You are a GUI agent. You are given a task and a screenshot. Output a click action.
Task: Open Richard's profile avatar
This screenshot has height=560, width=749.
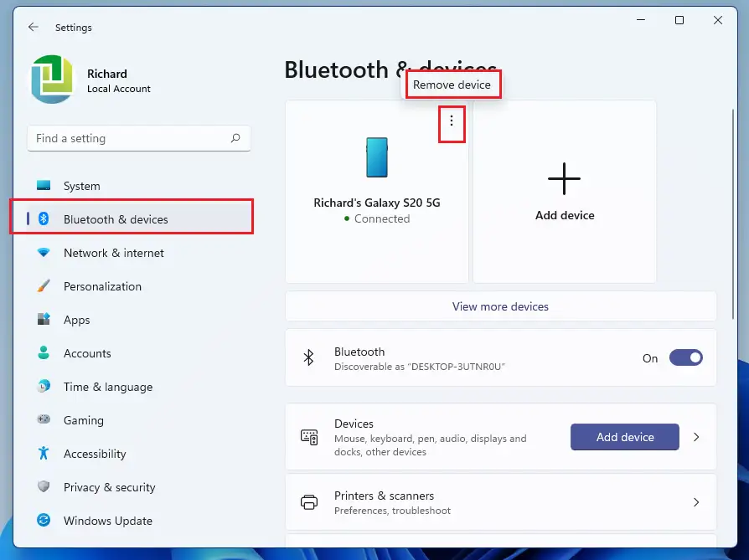52,80
